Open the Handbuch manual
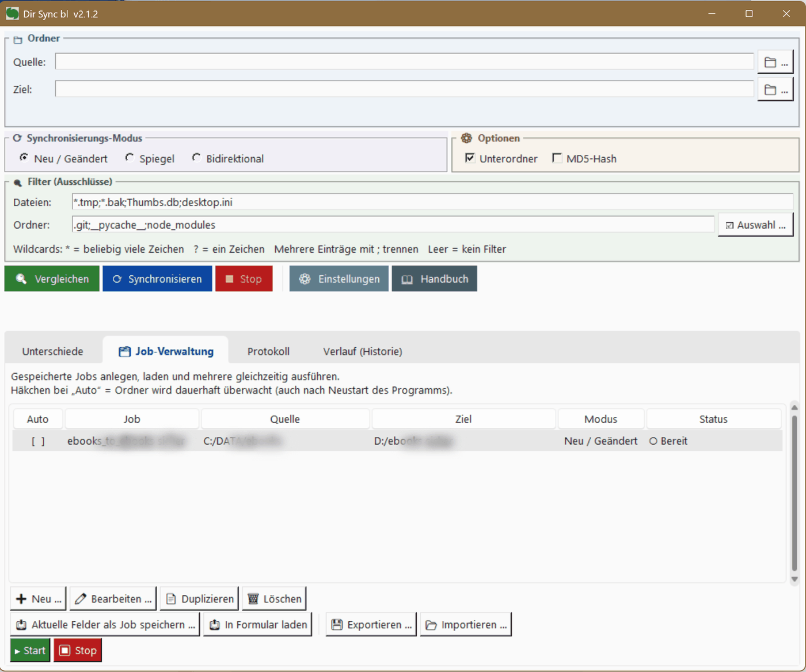806x672 pixels. coord(435,279)
